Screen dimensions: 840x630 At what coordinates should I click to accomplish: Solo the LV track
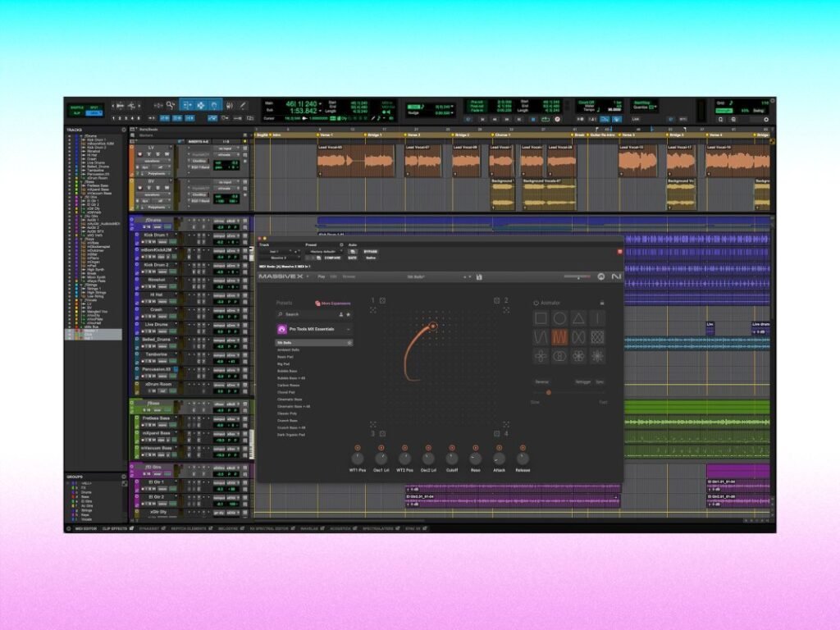157,154
